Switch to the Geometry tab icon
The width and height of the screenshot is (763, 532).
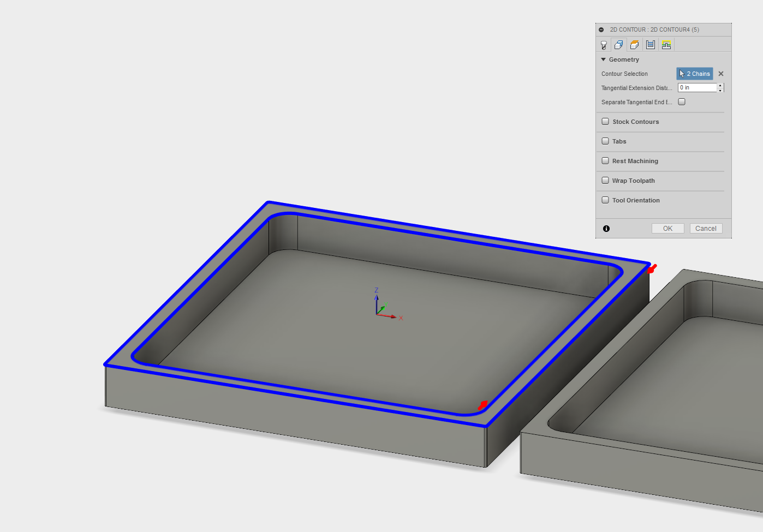pyautogui.click(x=619, y=45)
